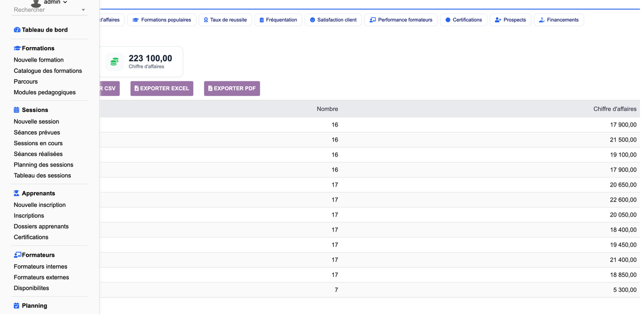The width and height of the screenshot is (644, 314).
Task: Go to Planning des sessions
Action: [x=43, y=165]
